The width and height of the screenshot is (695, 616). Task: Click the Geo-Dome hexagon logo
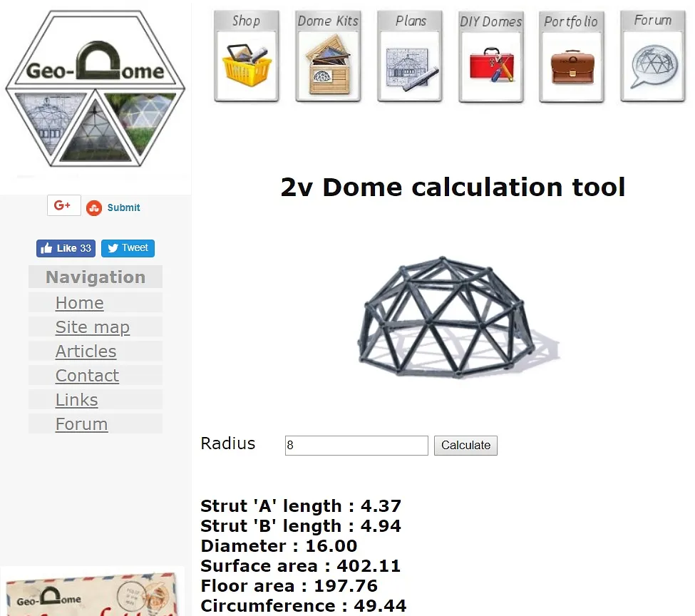coord(95,89)
